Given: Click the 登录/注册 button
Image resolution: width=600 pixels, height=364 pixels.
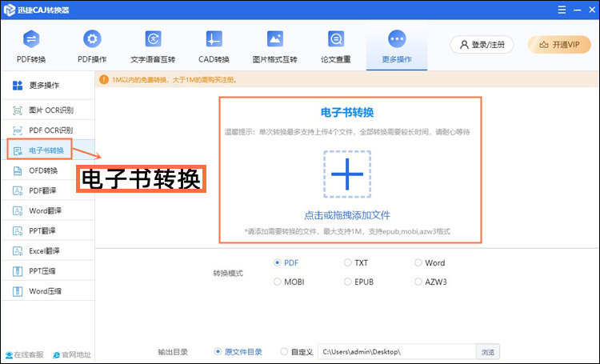Looking at the screenshot, I should [x=482, y=45].
